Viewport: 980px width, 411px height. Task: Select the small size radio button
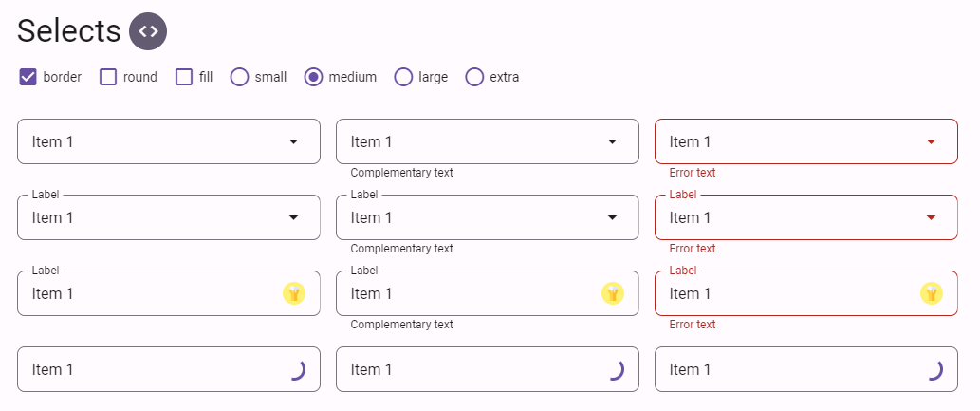[239, 78]
